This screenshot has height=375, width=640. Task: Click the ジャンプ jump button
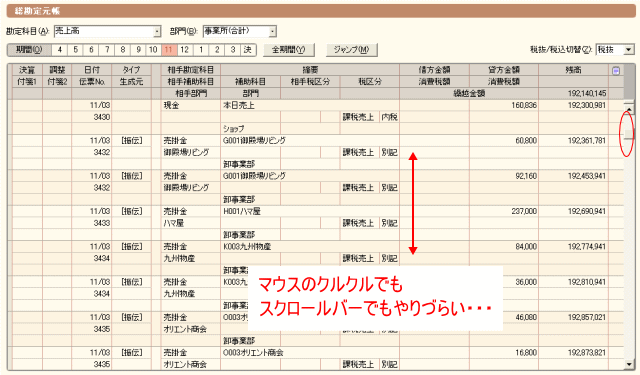tap(351, 50)
